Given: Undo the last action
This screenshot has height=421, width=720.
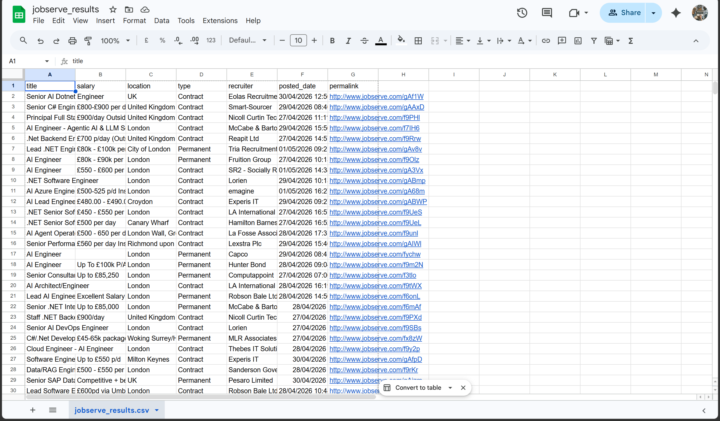Looking at the screenshot, I should pos(40,41).
